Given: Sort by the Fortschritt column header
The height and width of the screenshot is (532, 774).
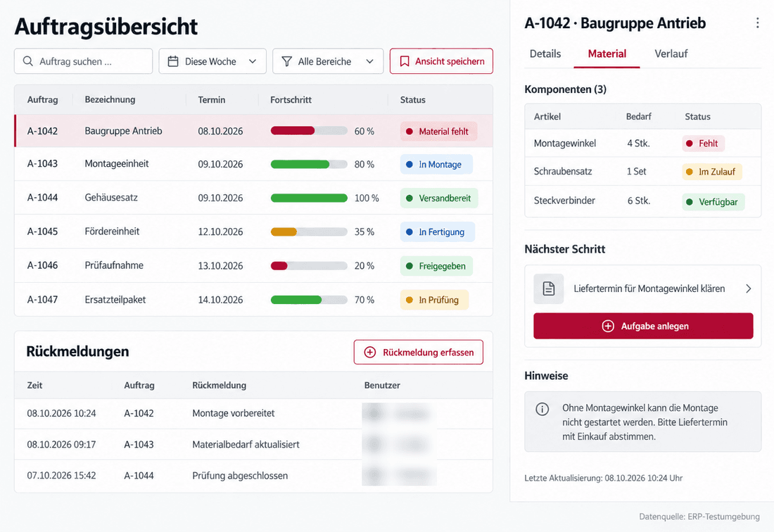Looking at the screenshot, I should pyautogui.click(x=291, y=100).
